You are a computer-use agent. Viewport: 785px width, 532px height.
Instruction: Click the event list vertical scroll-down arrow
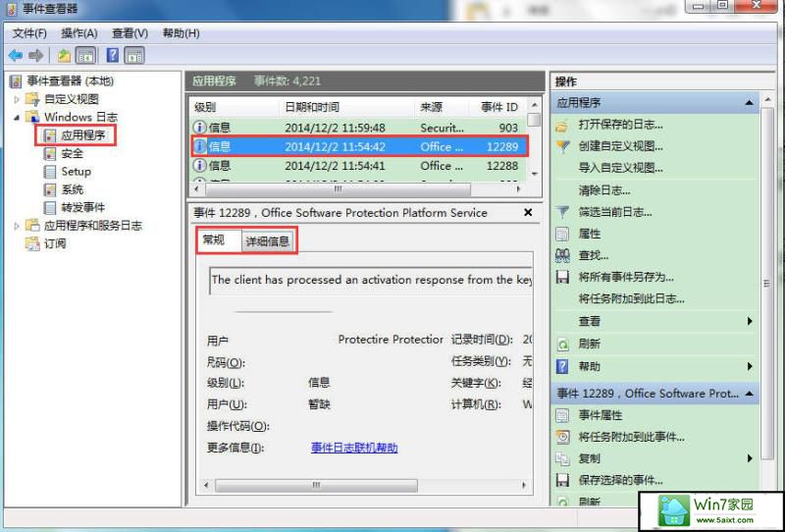pyautogui.click(x=534, y=174)
